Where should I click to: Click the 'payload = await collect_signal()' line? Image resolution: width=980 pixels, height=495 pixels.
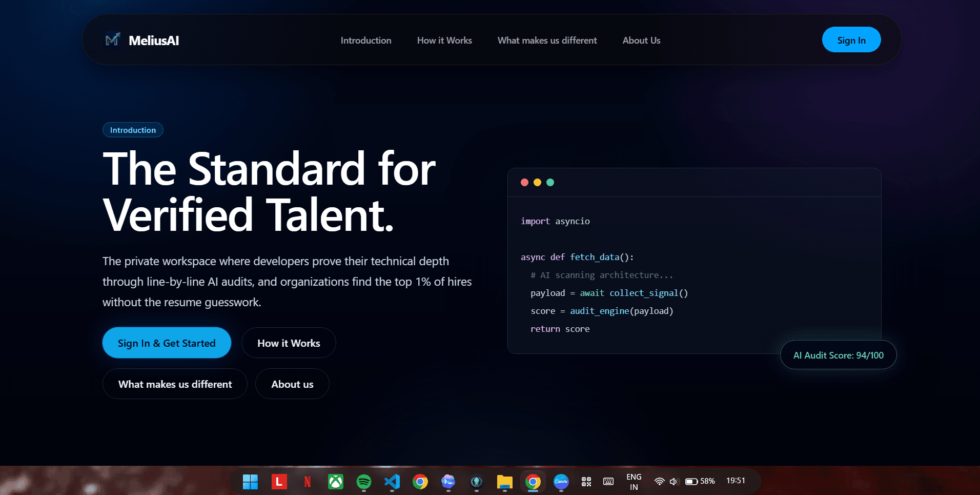pyautogui.click(x=609, y=293)
